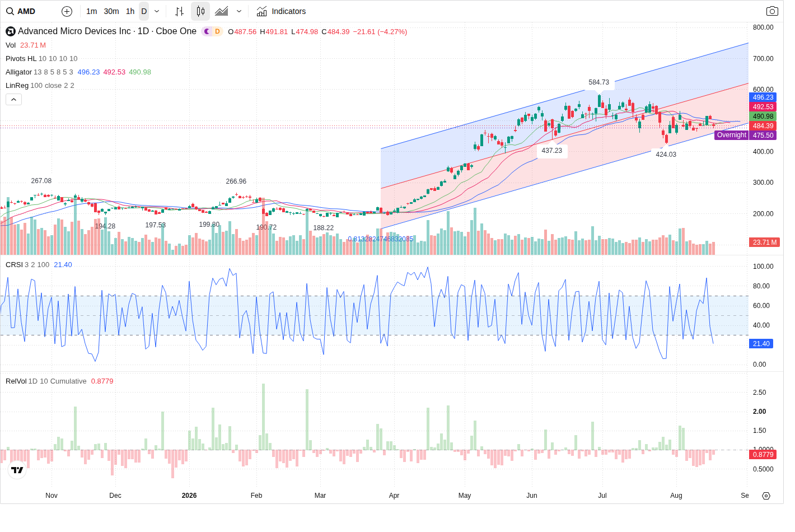Click the blue 21.40 CRSI scale label
Viewport: 795px width, 532px height.
click(761, 344)
